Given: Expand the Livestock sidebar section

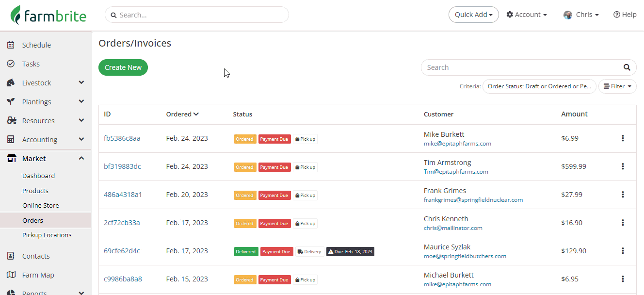Looking at the screenshot, I should click(x=81, y=83).
